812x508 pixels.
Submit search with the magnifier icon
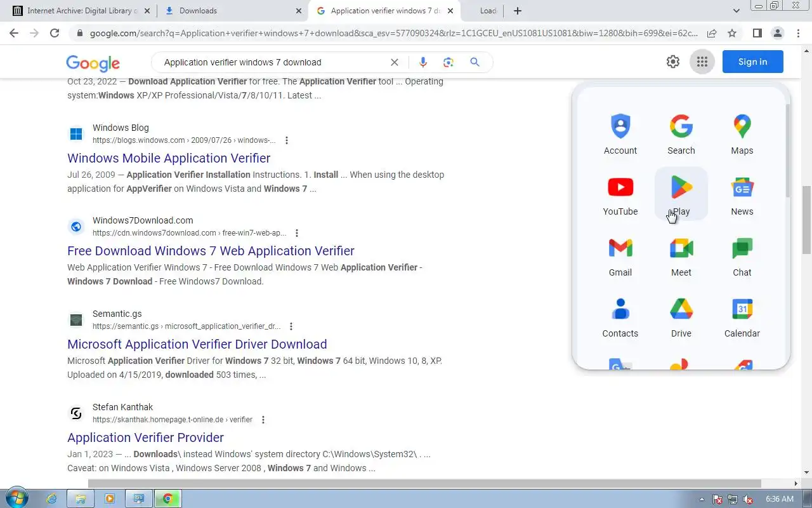(475, 62)
